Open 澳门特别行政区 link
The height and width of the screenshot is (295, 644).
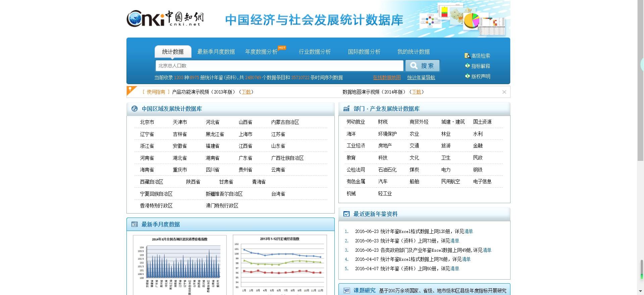tap(222, 205)
